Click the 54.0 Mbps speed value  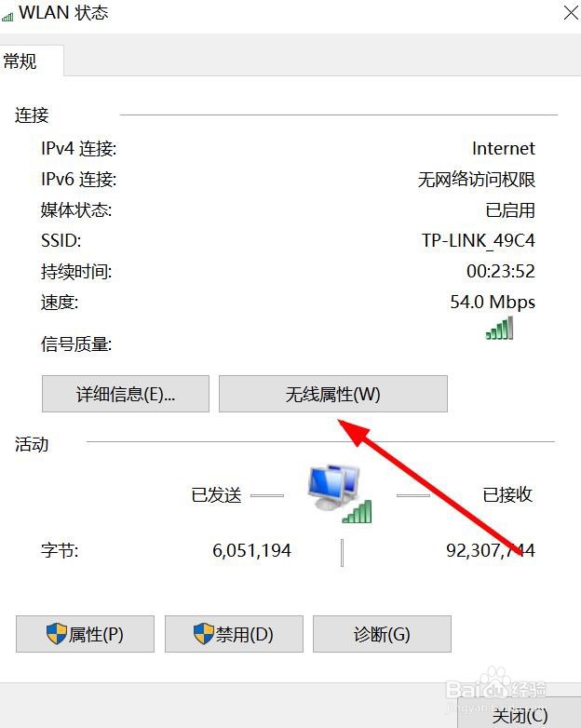pyautogui.click(x=493, y=302)
